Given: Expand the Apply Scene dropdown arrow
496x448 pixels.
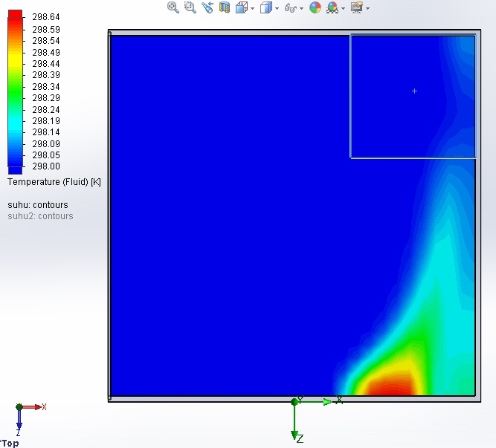Looking at the screenshot, I should (x=344, y=8).
